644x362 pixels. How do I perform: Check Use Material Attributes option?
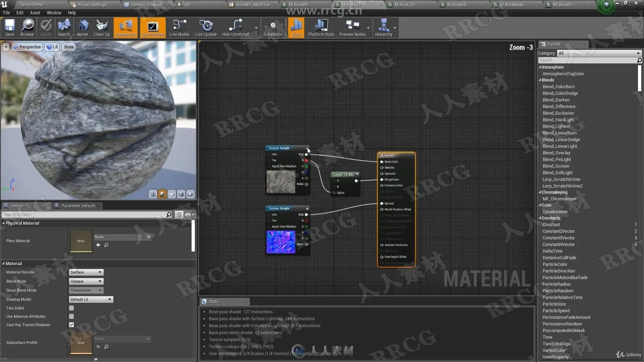point(71,316)
